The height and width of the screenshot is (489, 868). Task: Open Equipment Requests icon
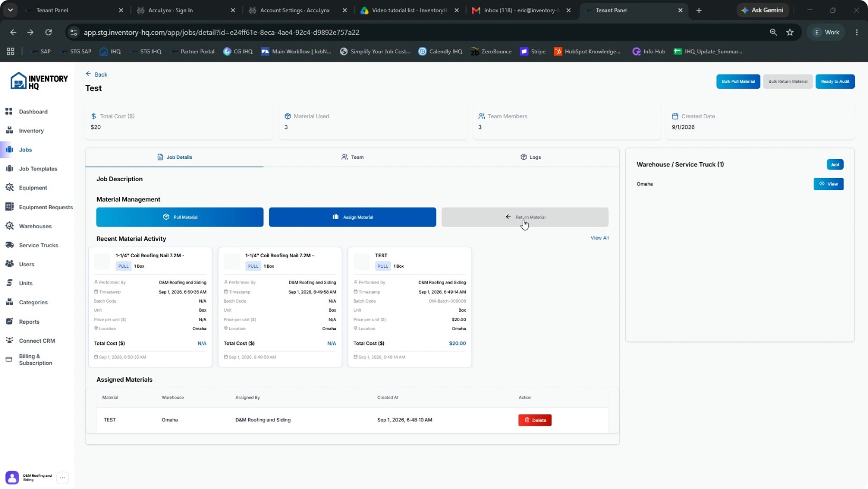pos(9,207)
